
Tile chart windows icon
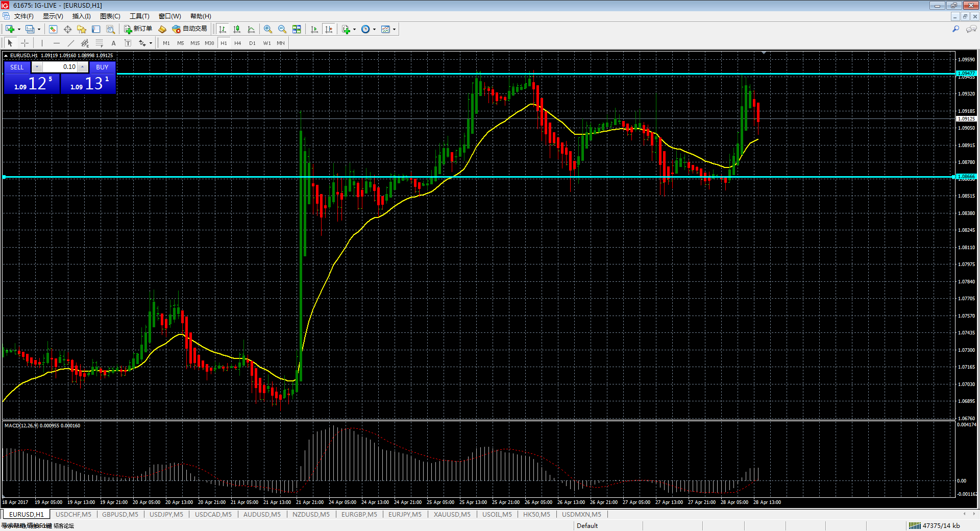[297, 29]
